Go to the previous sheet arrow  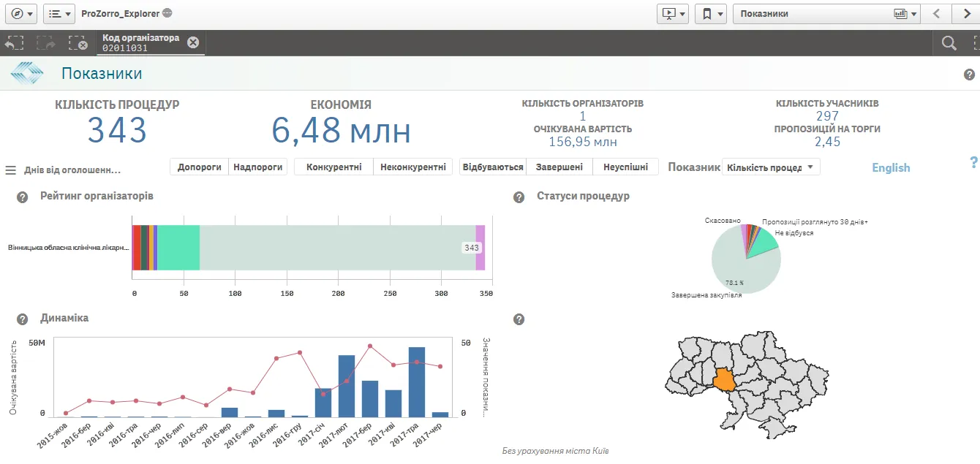coord(935,13)
